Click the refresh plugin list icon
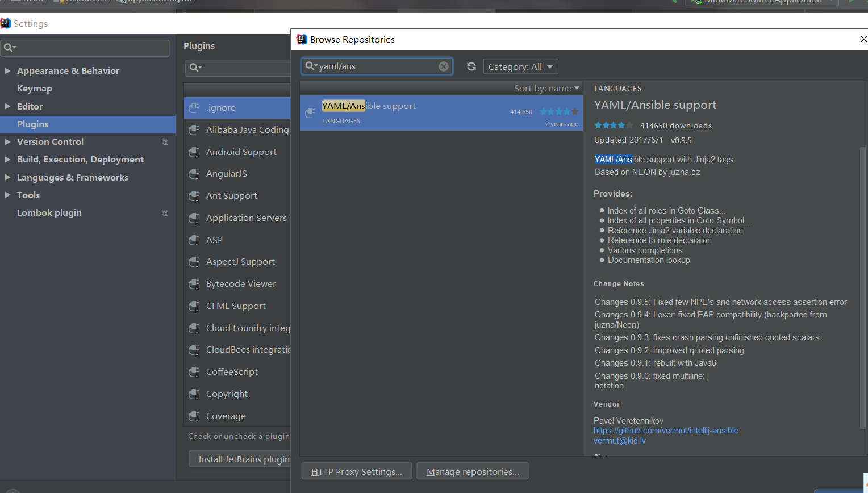This screenshot has height=493, width=868. click(471, 66)
